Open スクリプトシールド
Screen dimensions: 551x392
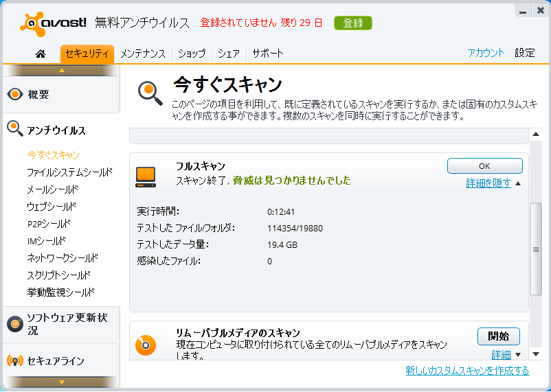59,275
